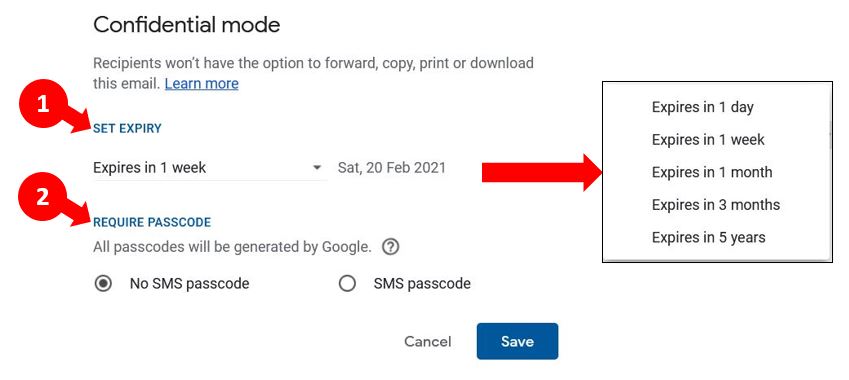The height and width of the screenshot is (380, 849).
Task: Choose Expires in 3 months option
Action: (x=717, y=205)
